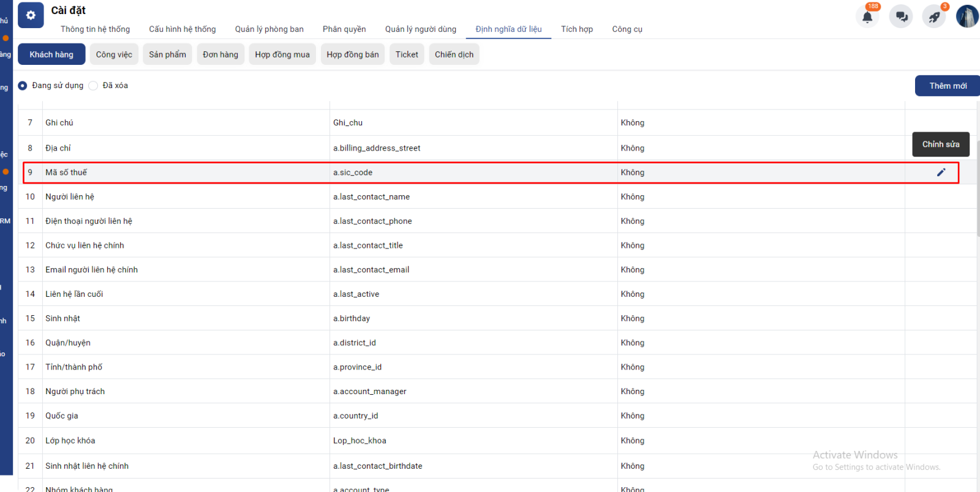Image resolution: width=980 pixels, height=492 pixels.
Task: Click the vertical scrollbar on the right
Action: [x=978, y=190]
